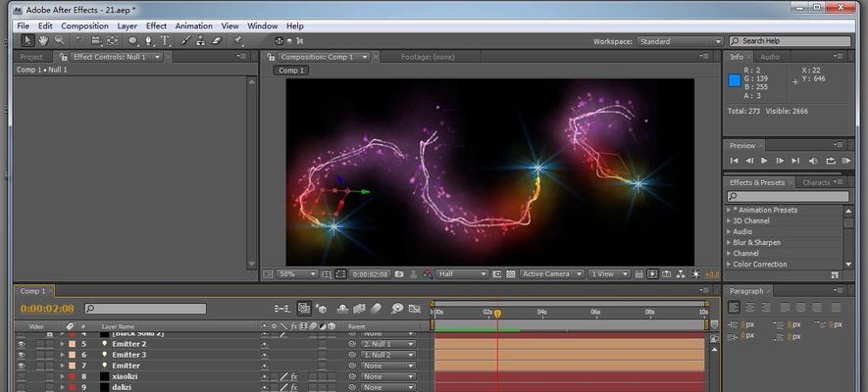Select the Type text tool
Image resolution: width=868 pixels, height=392 pixels.
(165, 40)
